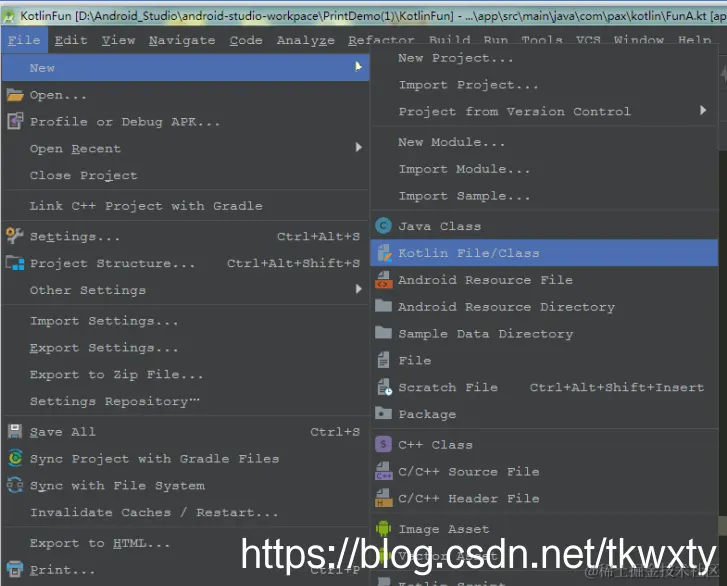Open the Refactor menu
This screenshot has height=586, width=727.
tap(382, 41)
